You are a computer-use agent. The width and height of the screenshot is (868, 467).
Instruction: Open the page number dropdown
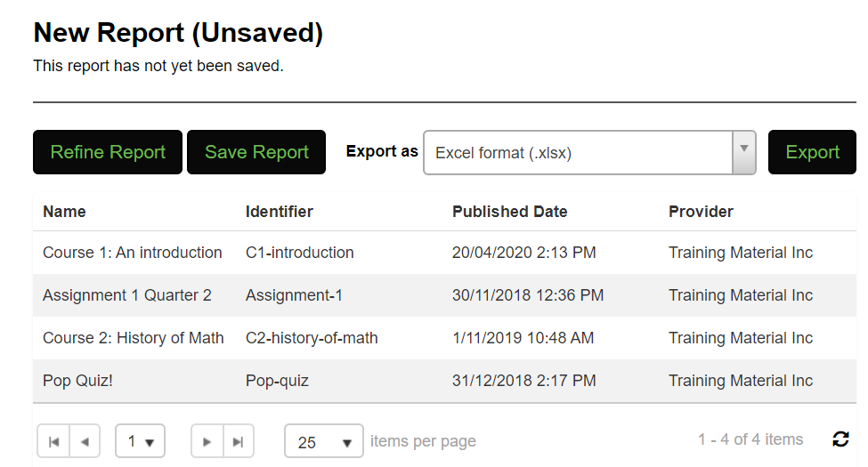click(x=140, y=441)
